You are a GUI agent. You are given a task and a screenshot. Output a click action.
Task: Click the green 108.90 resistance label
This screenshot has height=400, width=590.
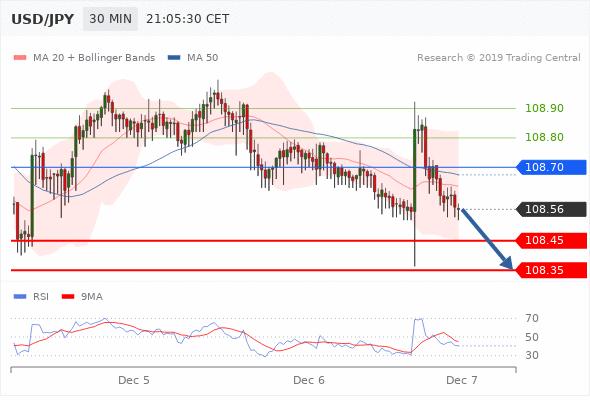pyautogui.click(x=544, y=108)
